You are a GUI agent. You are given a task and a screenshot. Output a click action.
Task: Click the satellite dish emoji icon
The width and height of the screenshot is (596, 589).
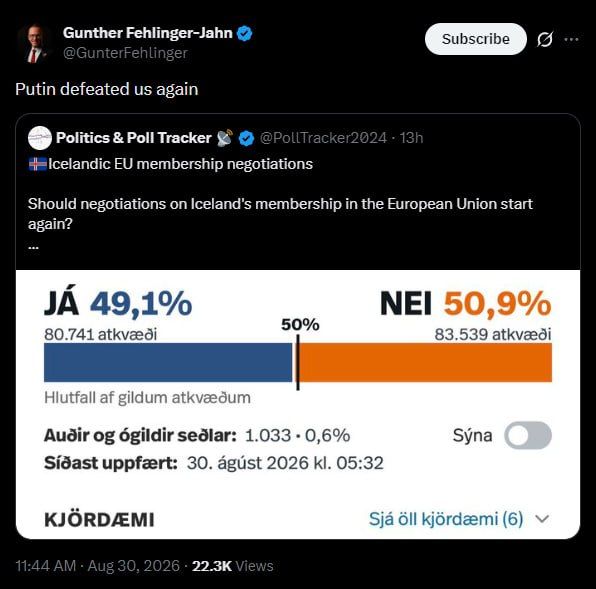click(225, 138)
